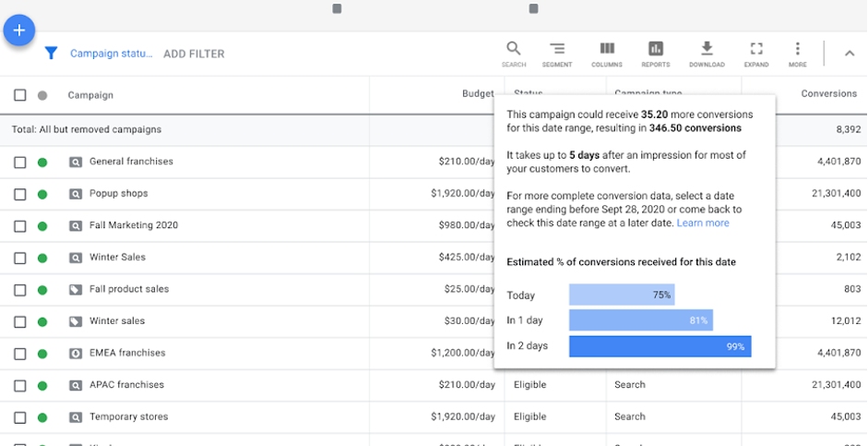Open the Columns settings icon
Viewport: 868px width, 446px height.
pyautogui.click(x=607, y=49)
